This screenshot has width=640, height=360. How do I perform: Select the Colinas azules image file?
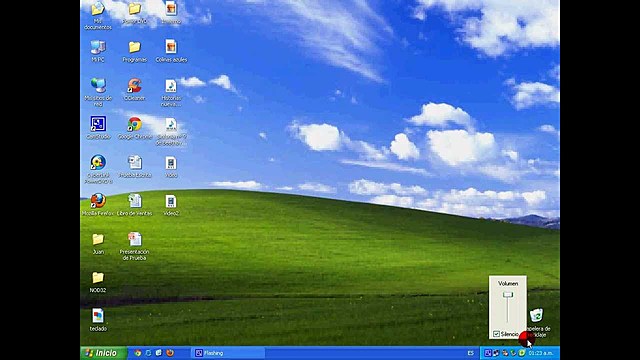point(171,46)
